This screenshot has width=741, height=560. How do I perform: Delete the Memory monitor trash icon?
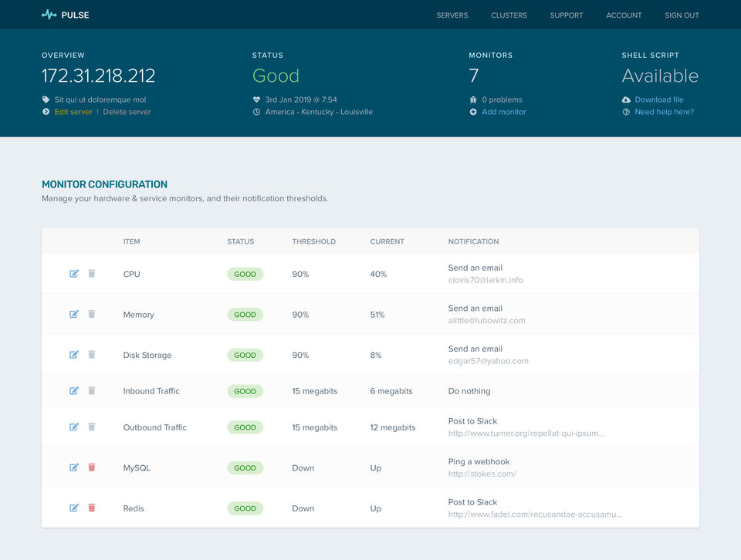click(92, 314)
